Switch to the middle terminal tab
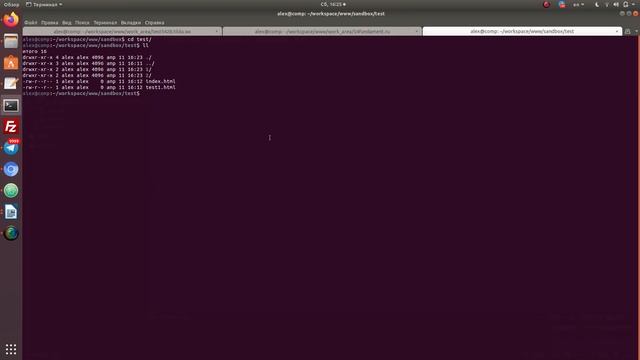640x360 pixels. point(322,31)
